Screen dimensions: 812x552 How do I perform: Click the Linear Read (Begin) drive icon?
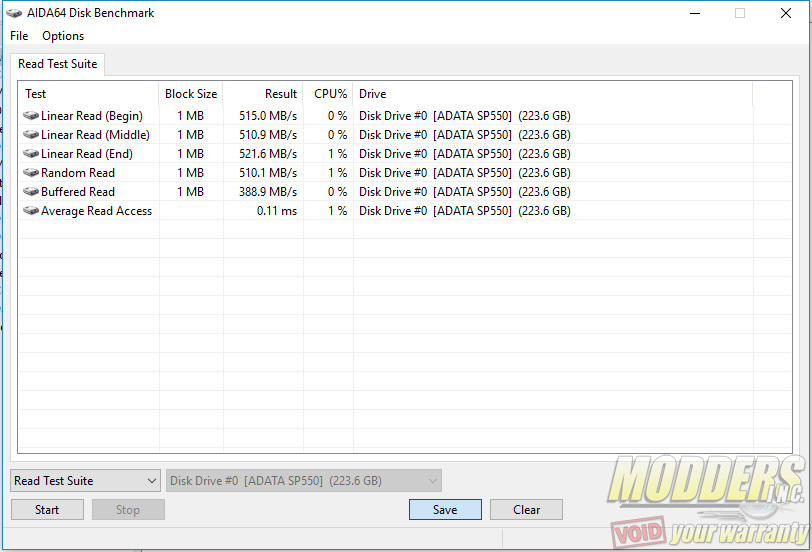[31, 115]
